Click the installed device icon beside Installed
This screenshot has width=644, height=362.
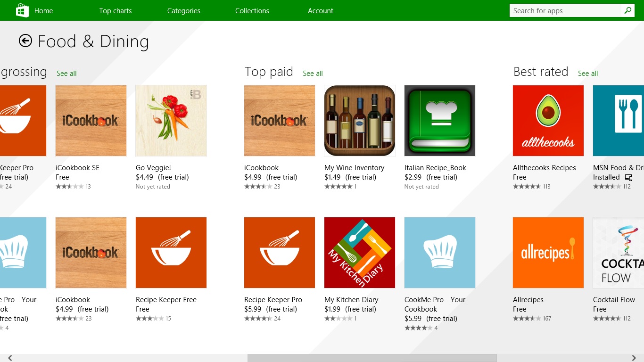pos(628,178)
